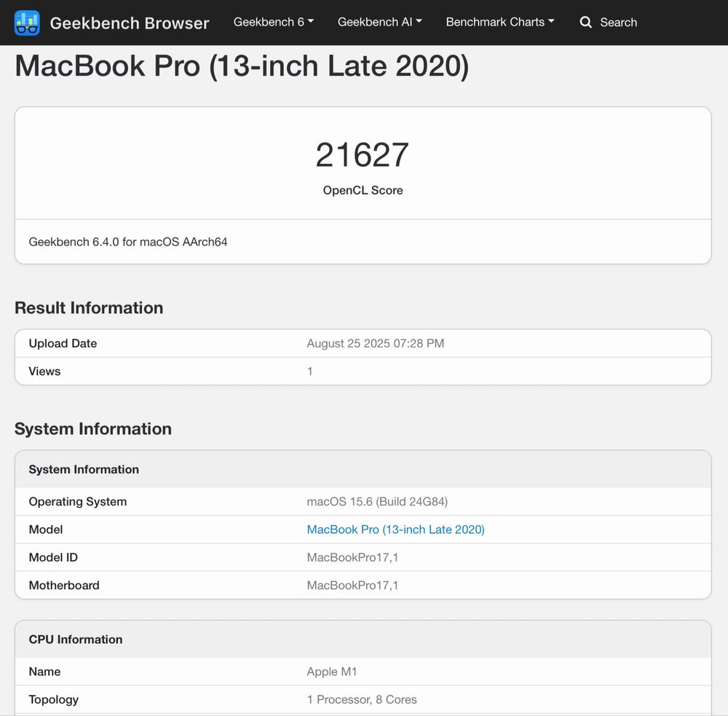Click the Topology label
The width and height of the screenshot is (728, 716).
click(x=53, y=700)
